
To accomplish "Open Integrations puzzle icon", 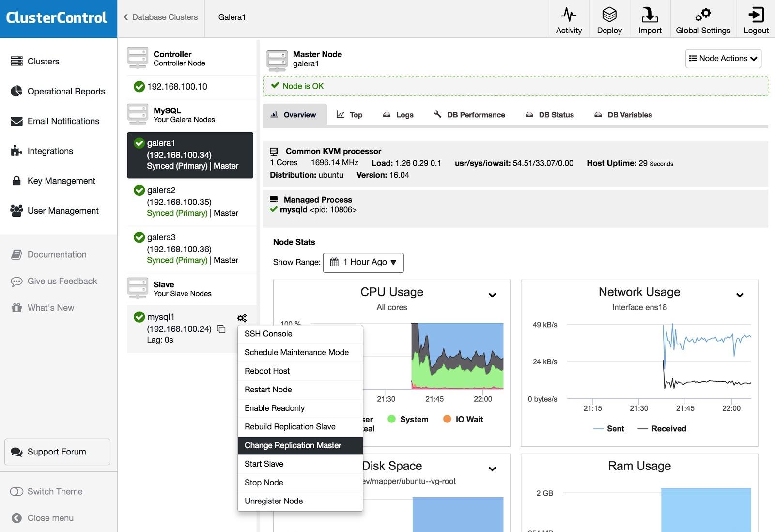I will coord(16,151).
